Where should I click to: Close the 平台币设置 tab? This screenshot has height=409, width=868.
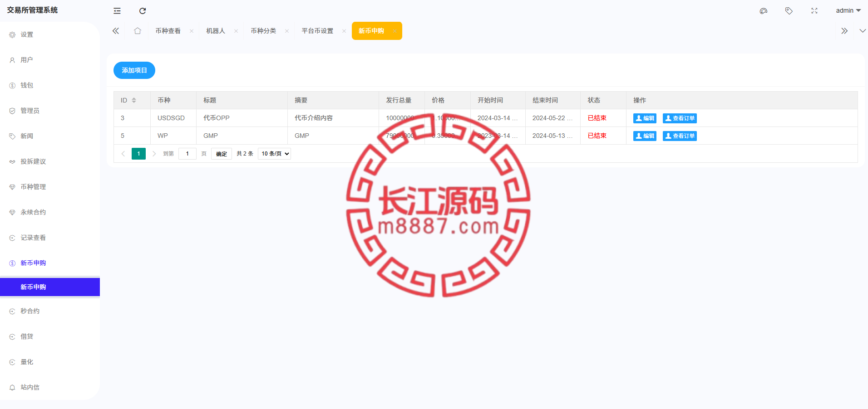coord(344,31)
